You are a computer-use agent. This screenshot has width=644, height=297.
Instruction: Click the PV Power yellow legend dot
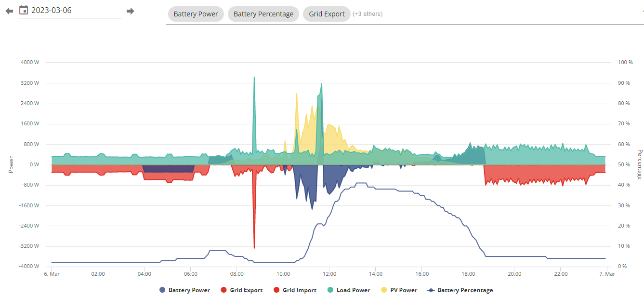[383, 290]
